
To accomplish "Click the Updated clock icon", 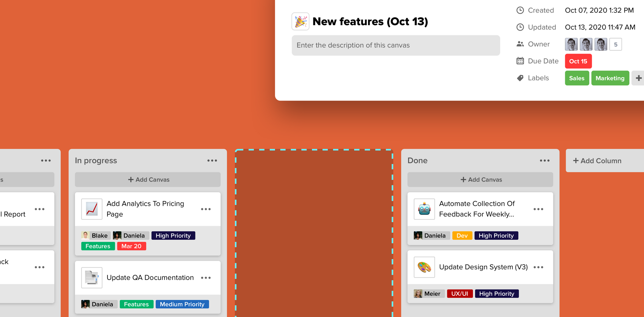I will [x=520, y=27].
